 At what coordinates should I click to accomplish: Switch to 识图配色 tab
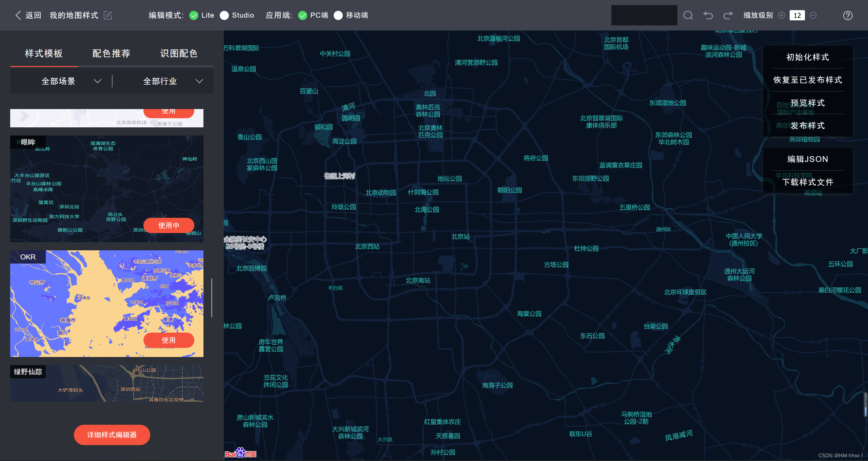179,54
